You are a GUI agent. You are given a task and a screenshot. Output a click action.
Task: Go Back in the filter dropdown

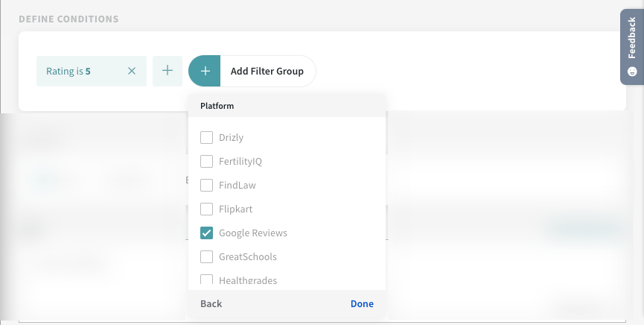(211, 303)
